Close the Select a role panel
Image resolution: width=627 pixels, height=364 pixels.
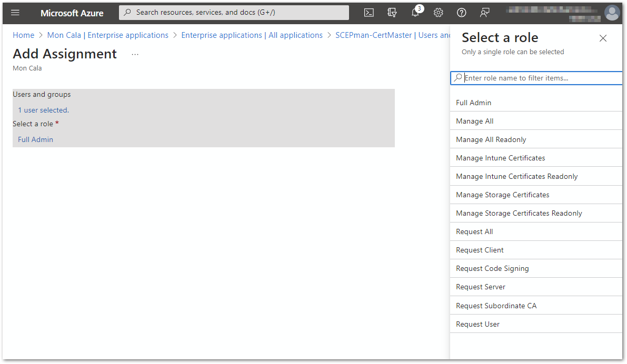tap(603, 38)
